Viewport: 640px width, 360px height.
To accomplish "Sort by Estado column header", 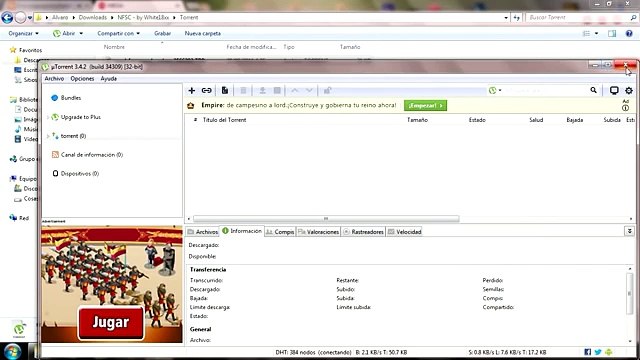I will point(477,120).
